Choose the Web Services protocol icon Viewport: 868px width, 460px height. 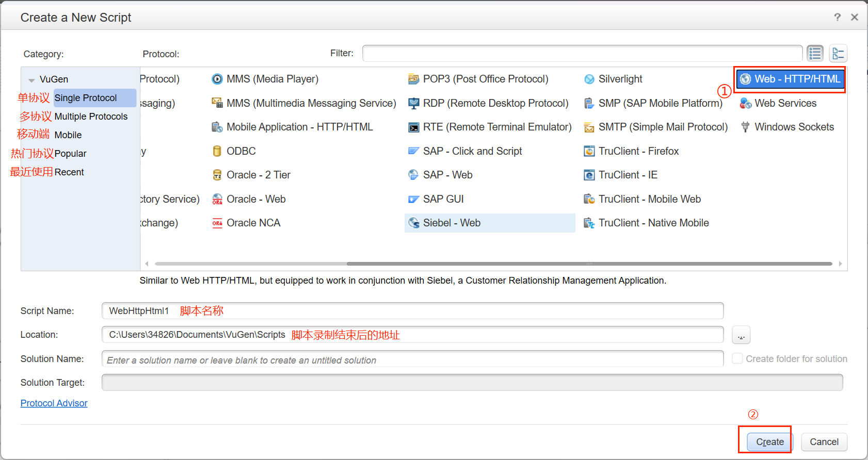745,103
